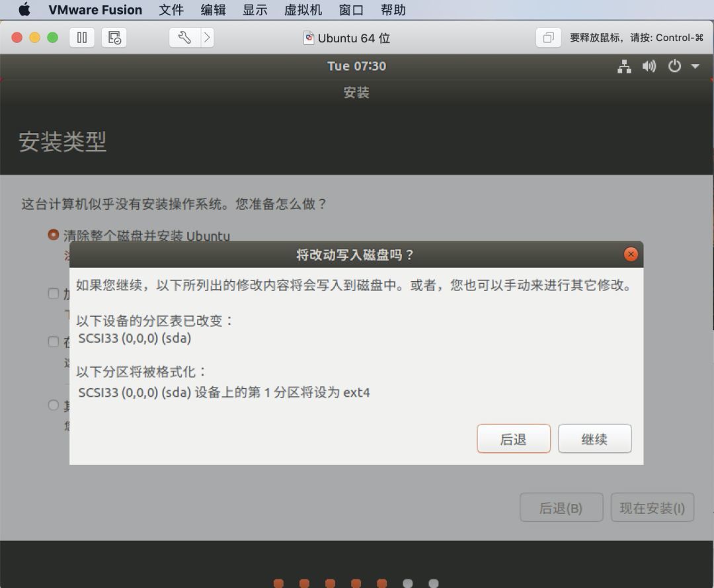Screen dimensions: 714x588
Task: Click the Ubuntu network status icon
Action: pyautogui.click(x=624, y=66)
